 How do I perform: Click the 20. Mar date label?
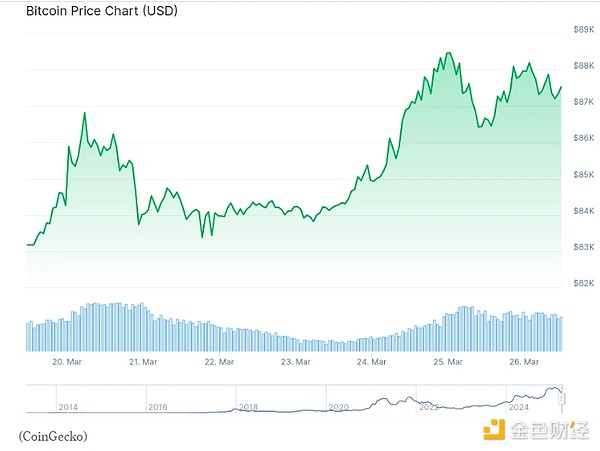tap(66, 361)
